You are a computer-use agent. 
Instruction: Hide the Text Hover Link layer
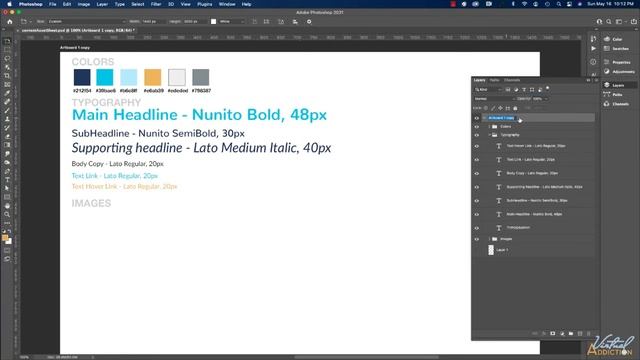tap(476, 146)
